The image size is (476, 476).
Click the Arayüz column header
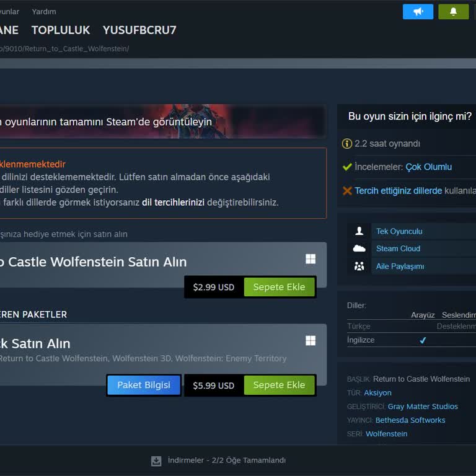click(423, 315)
